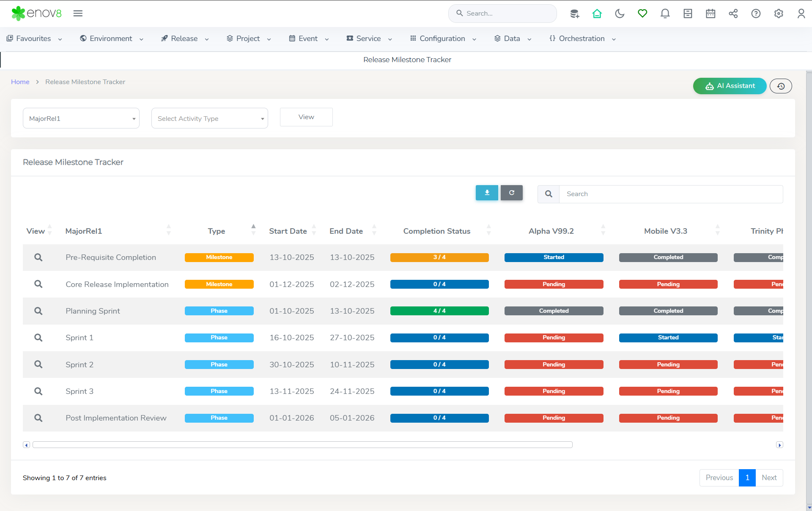Click the AI Assistant button

(730, 86)
